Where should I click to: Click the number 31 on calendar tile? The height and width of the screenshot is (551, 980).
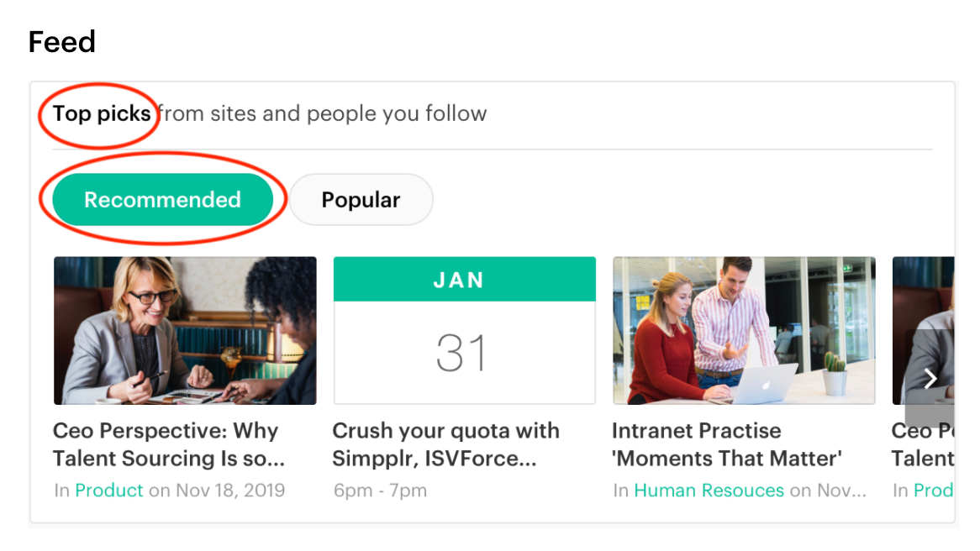pyautogui.click(x=461, y=354)
